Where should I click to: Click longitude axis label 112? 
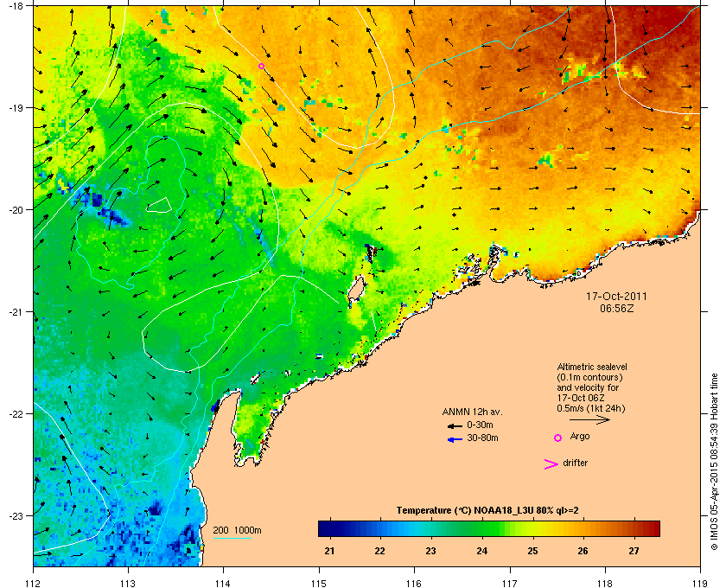34,583
